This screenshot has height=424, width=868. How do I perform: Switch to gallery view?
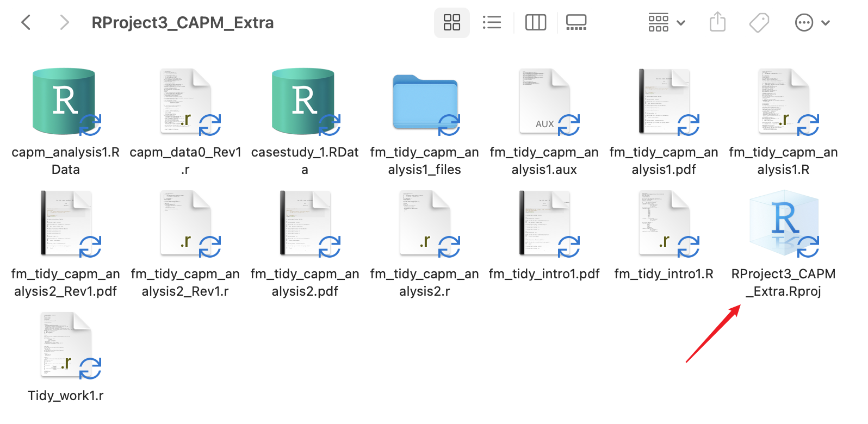[576, 23]
